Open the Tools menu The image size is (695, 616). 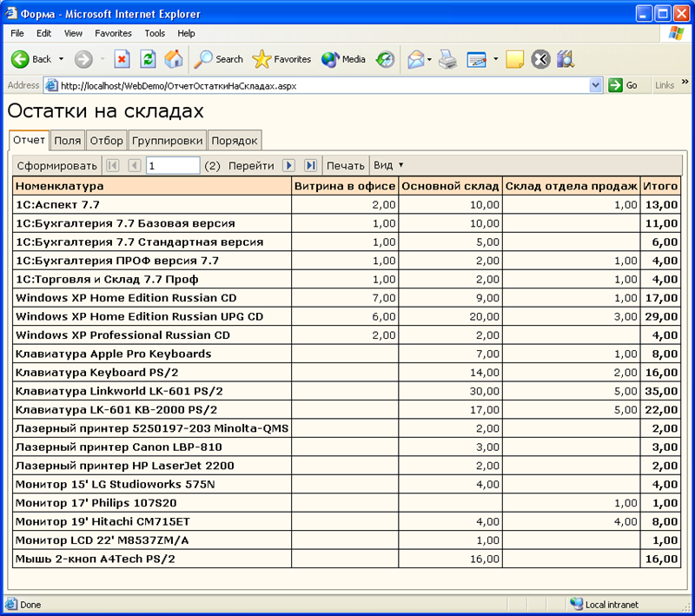[x=155, y=33]
